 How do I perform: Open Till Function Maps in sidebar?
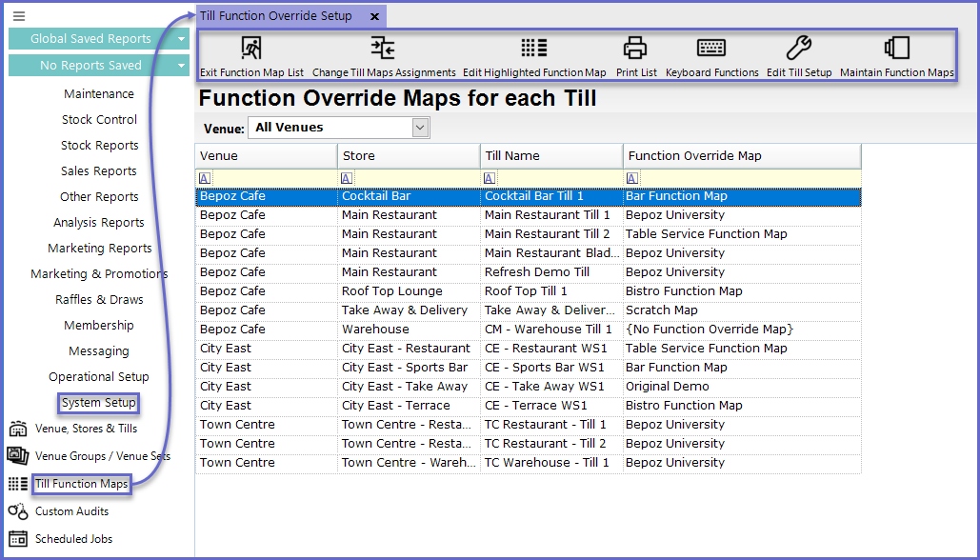(81, 484)
